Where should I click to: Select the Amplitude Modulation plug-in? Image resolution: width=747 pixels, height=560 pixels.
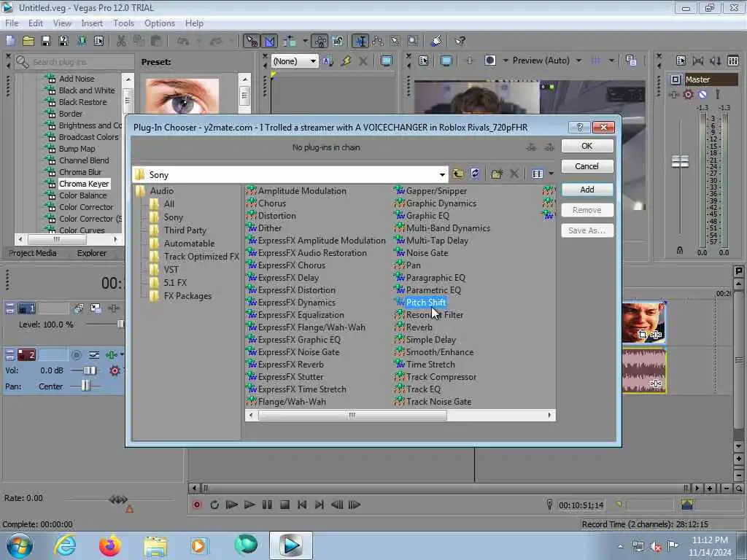pyautogui.click(x=302, y=191)
